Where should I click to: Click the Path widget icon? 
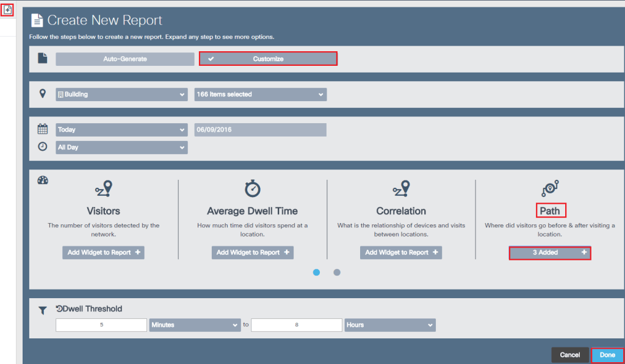pyautogui.click(x=550, y=188)
